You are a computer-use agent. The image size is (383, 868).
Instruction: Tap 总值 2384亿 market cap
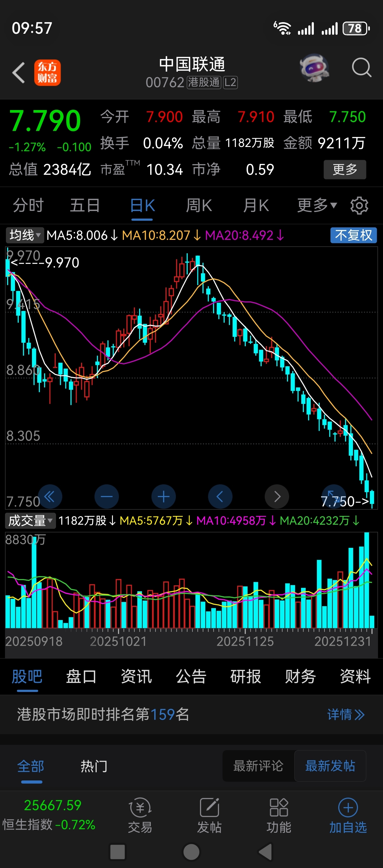click(x=50, y=169)
